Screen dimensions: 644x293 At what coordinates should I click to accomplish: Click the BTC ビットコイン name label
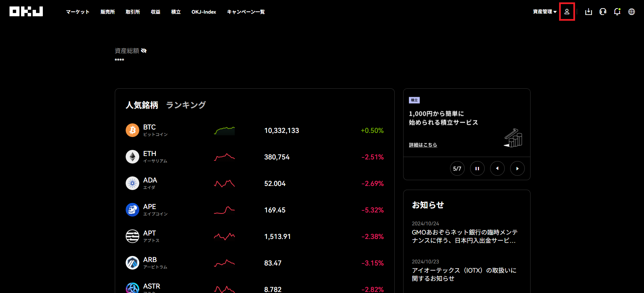click(x=155, y=130)
